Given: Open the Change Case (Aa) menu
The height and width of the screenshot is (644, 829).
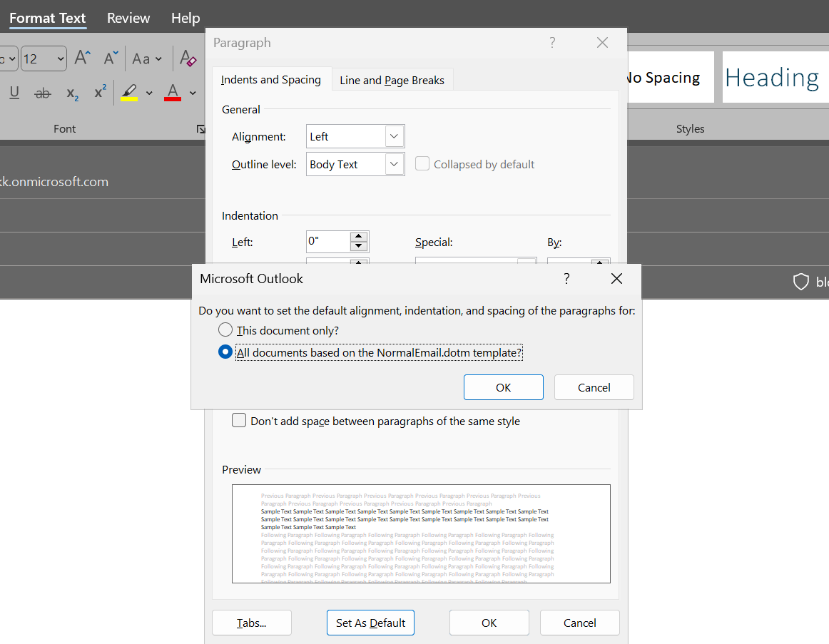Looking at the screenshot, I should [x=146, y=58].
